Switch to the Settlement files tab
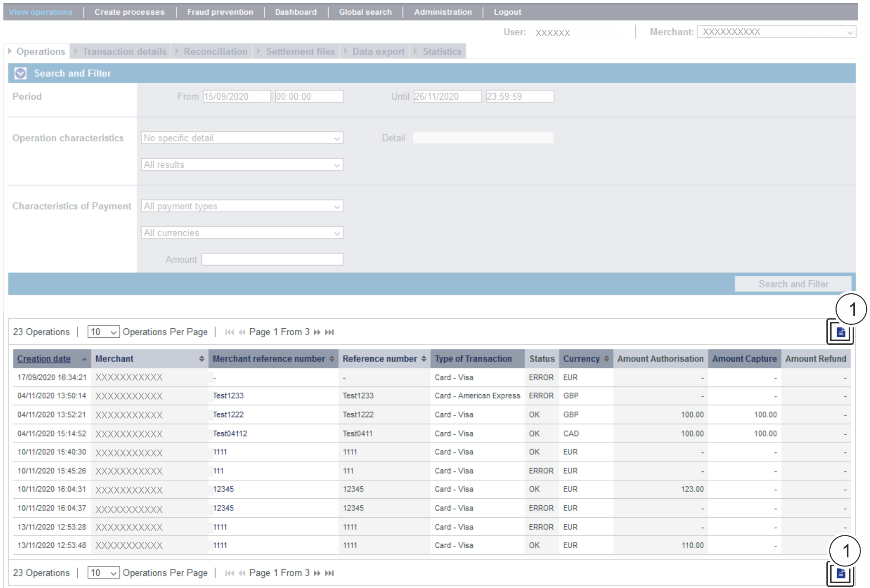870x588 pixels. click(x=300, y=52)
